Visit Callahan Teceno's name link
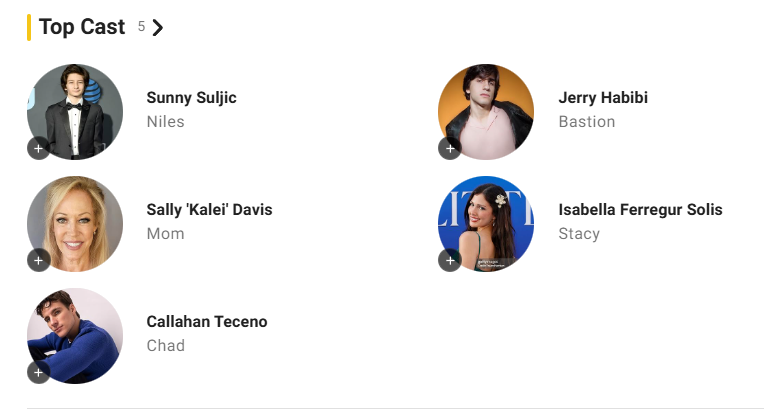Screen dimensions: 764x410 [207, 321]
